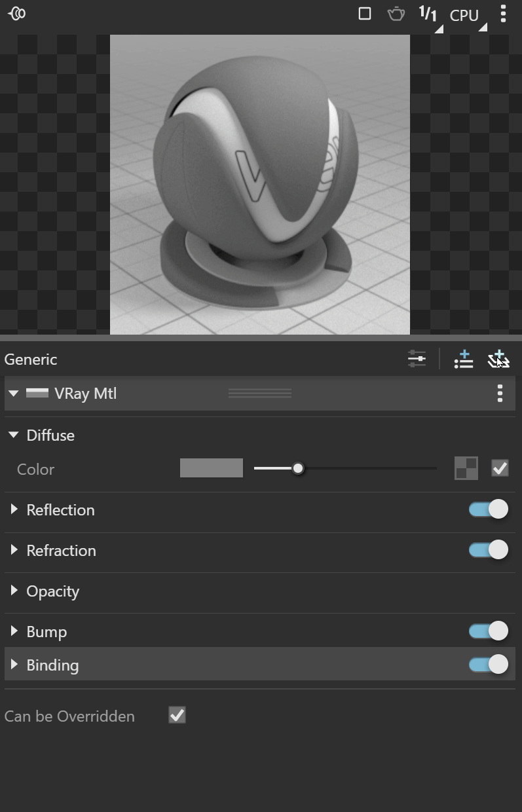Screen dimensions: 522x812
Task: Click the VRay Mtl layer type icon
Action: click(x=37, y=393)
